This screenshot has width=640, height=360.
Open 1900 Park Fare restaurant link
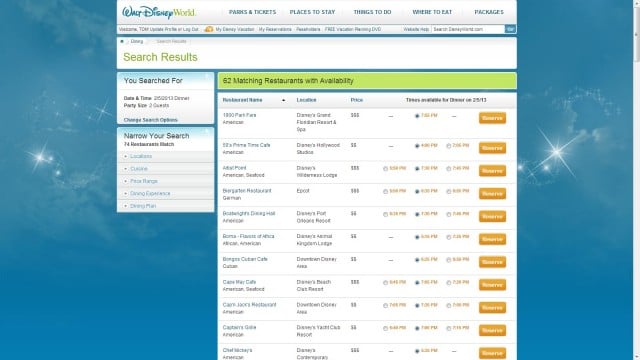[240, 115]
